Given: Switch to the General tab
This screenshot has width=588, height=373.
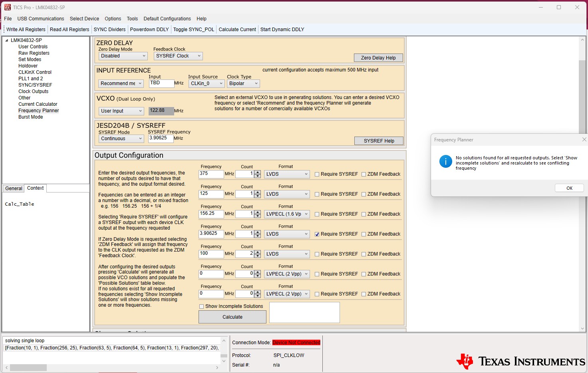Looking at the screenshot, I should [x=14, y=188].
